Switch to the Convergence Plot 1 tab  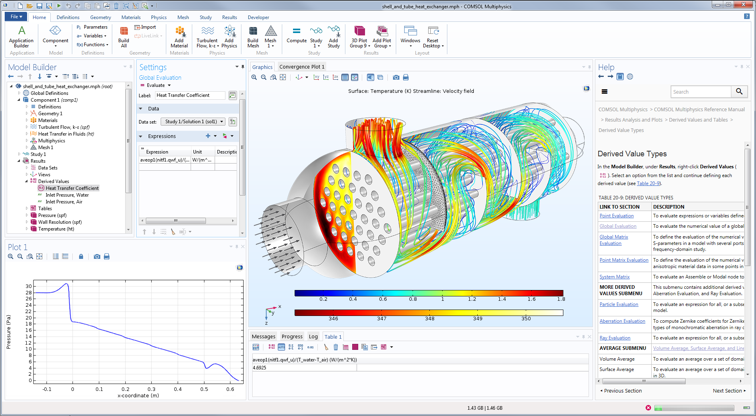point(302,67)
